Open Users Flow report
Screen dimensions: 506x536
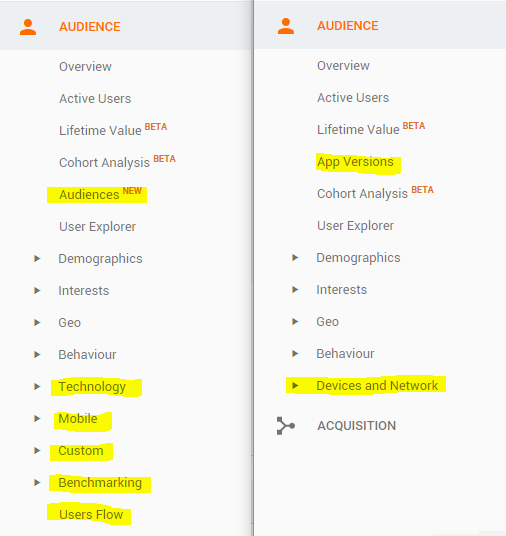pyautogui.click(x=91, y=514)
